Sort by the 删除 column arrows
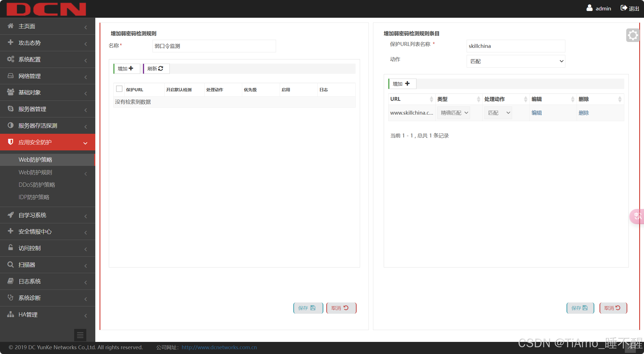The height and width of the screenshot is (354, 644). click(619, 99)
